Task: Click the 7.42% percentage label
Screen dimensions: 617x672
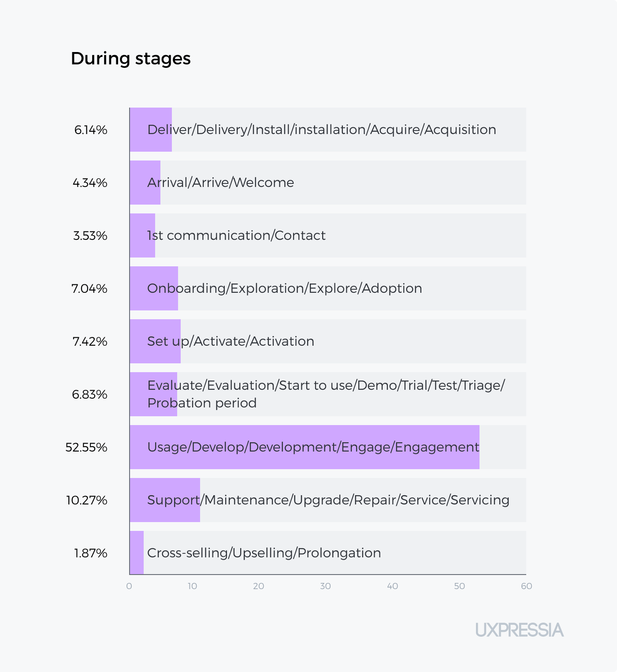Action: point(90,342)
